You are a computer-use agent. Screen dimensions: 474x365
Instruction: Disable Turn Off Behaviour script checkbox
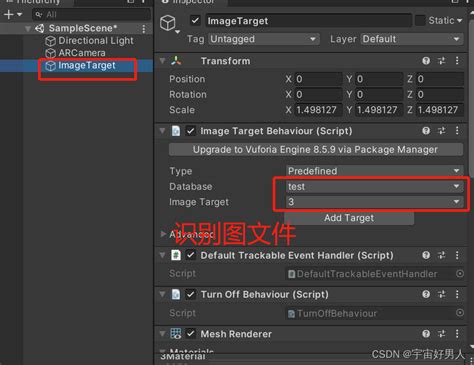[x=190, y=294]
